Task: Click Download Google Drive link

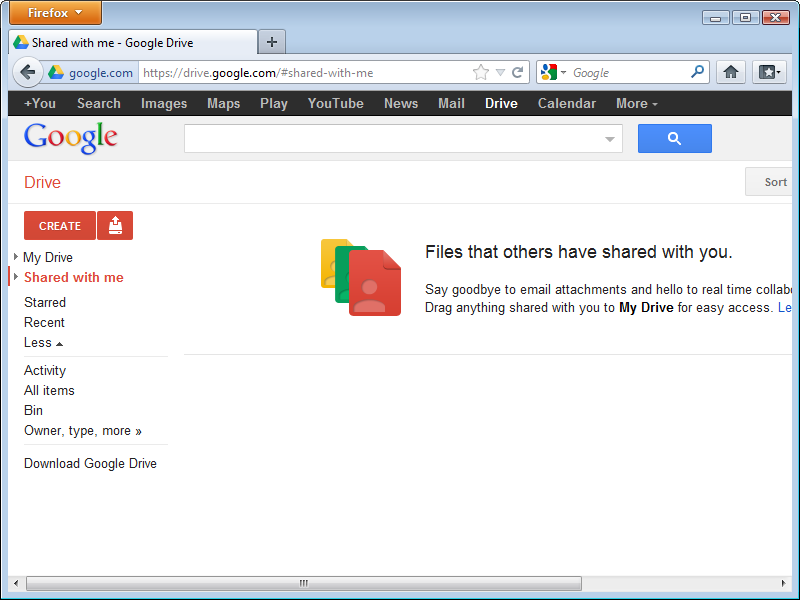Action: pyautogui.click(x=90, y=463)
